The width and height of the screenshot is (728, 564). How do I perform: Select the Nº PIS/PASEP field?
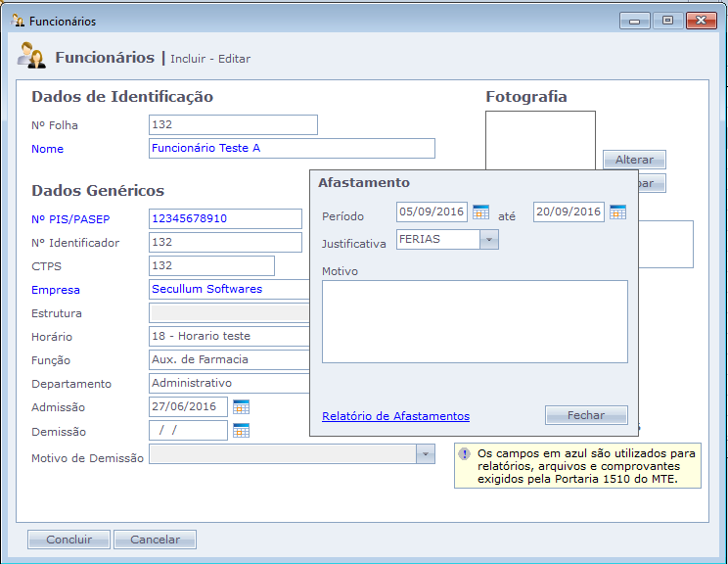click(x=225, y=218)
